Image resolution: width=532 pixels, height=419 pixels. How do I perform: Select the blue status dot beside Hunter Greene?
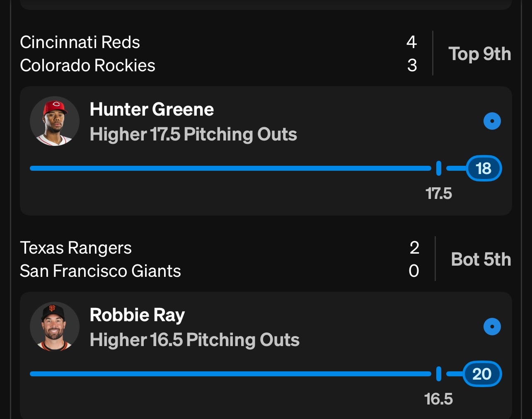tap(492, 121)
